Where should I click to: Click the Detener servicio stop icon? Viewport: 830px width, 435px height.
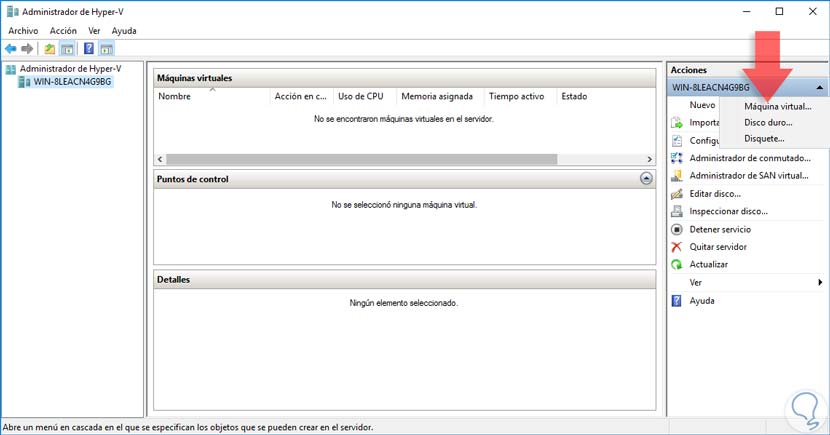coord(676,229)
